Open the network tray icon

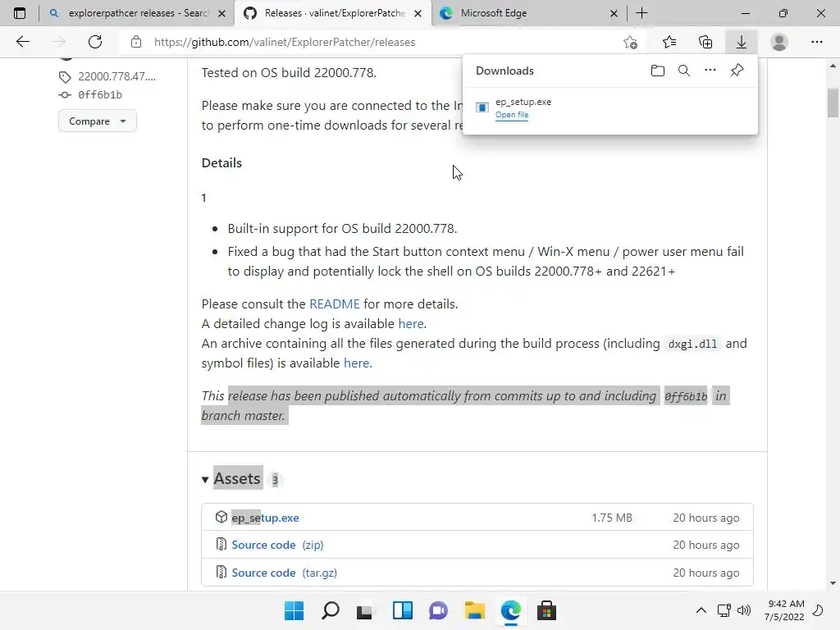[724, 610]
